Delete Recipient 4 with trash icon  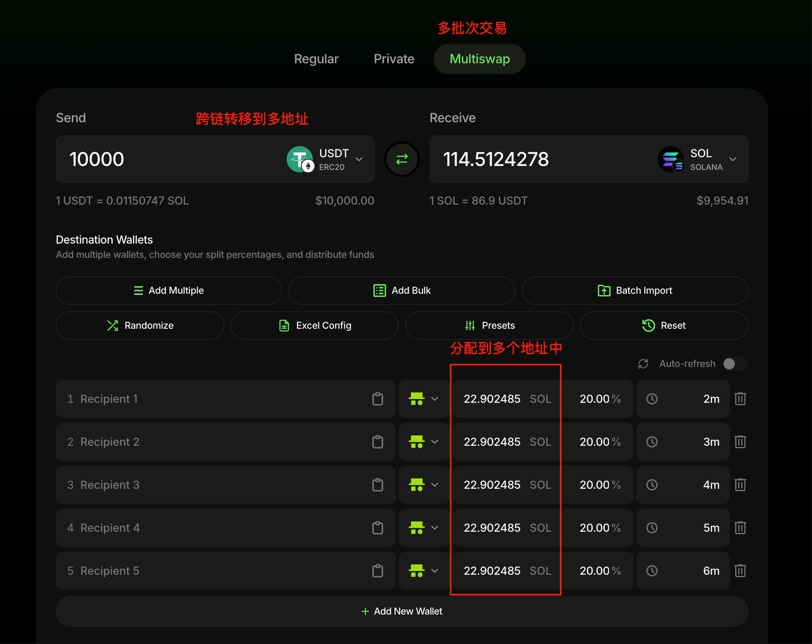740,528
